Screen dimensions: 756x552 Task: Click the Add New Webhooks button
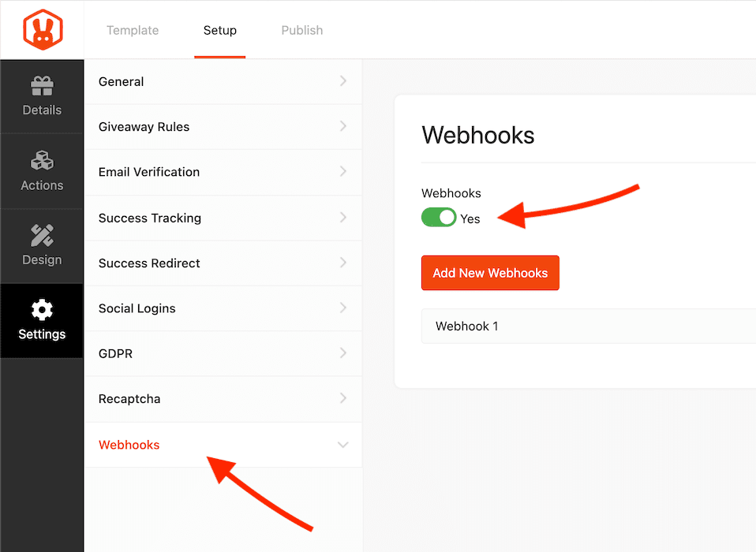(490, 273)
